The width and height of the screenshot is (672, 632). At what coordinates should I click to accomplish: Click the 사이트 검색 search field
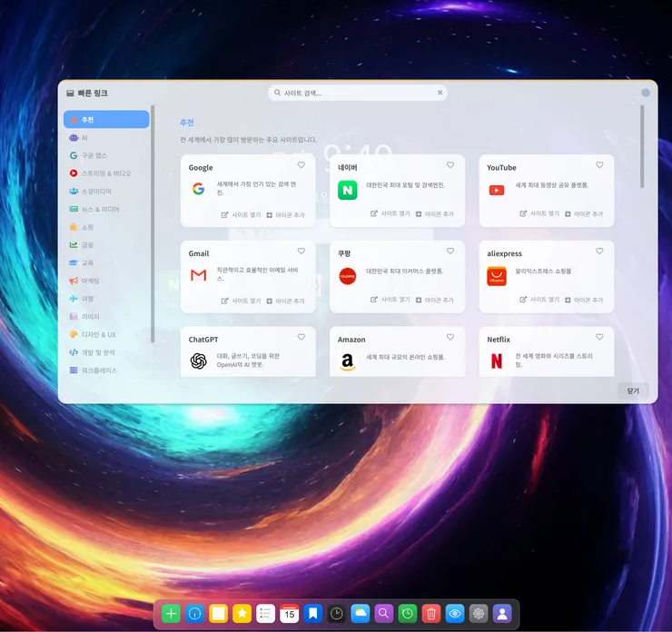pos(358,93)
